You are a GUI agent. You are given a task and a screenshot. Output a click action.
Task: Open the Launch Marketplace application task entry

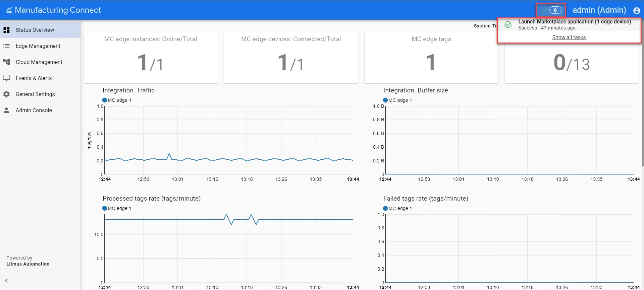coord(569,25)
